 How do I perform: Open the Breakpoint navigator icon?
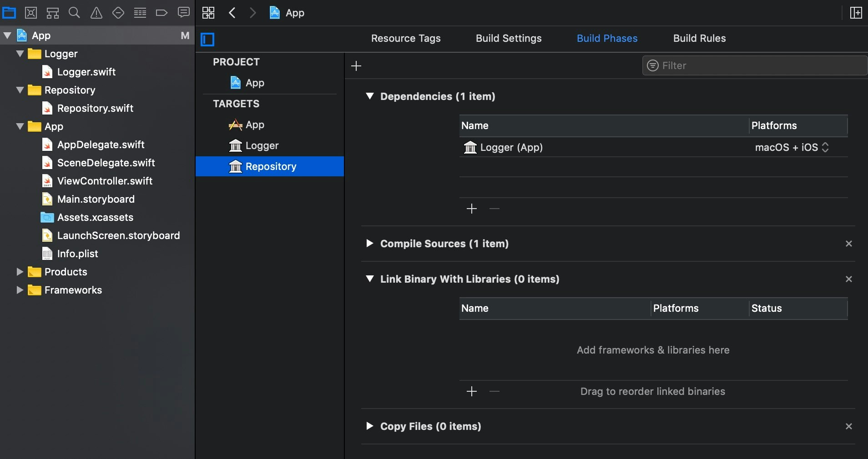pos(161,13)
